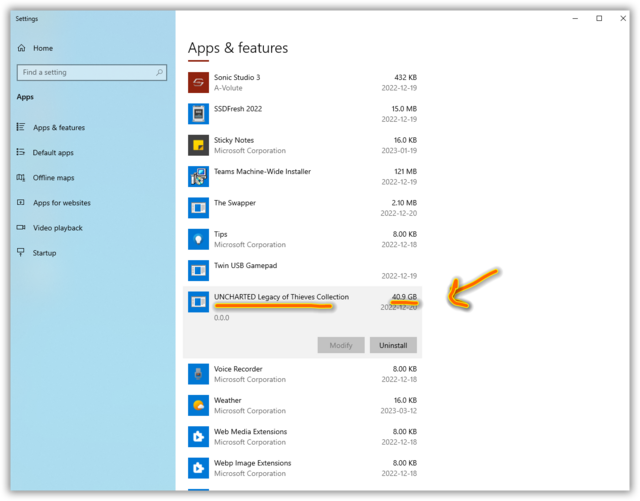Viewport: 640px width, 501px height.
Task: Uninstall UNCHARTED Legacy of Thieves Collection
Action: [393, 345]
